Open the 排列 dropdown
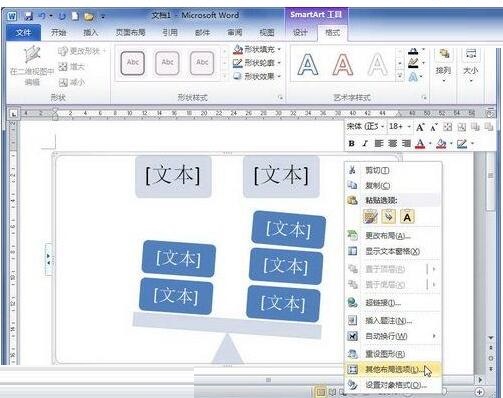Image resolution: width=503 pixels, height=398 pixels. coord(444,66)
